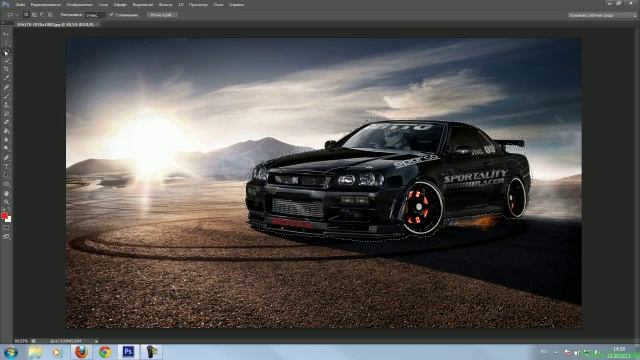Open the Редактирование menu
This screenshot has height=360, width=640.
pyautogui.click(x=46, y=4)
